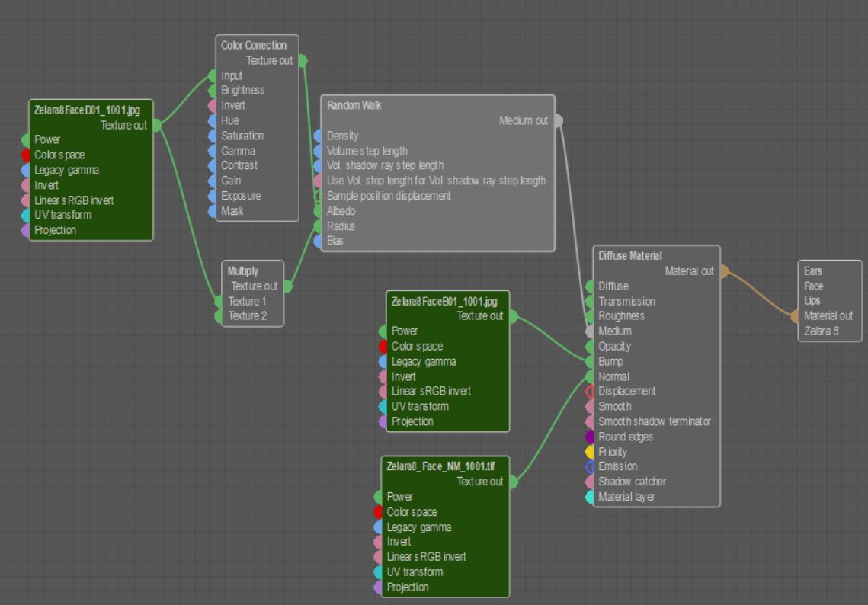The image size is (868, 605).
Task: Click the Zelara8_Face_NM Texture out pin
Action: [513, 482]
